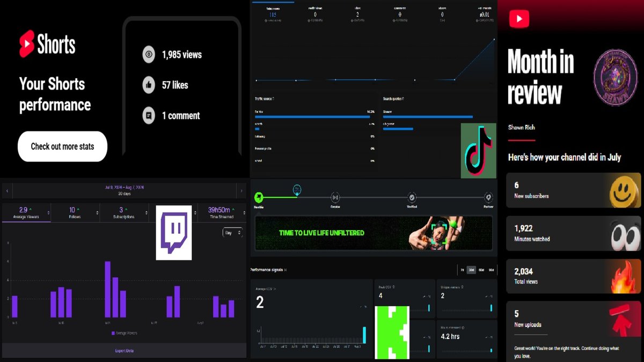Select the 7d performance range

(x=462, y=270)
